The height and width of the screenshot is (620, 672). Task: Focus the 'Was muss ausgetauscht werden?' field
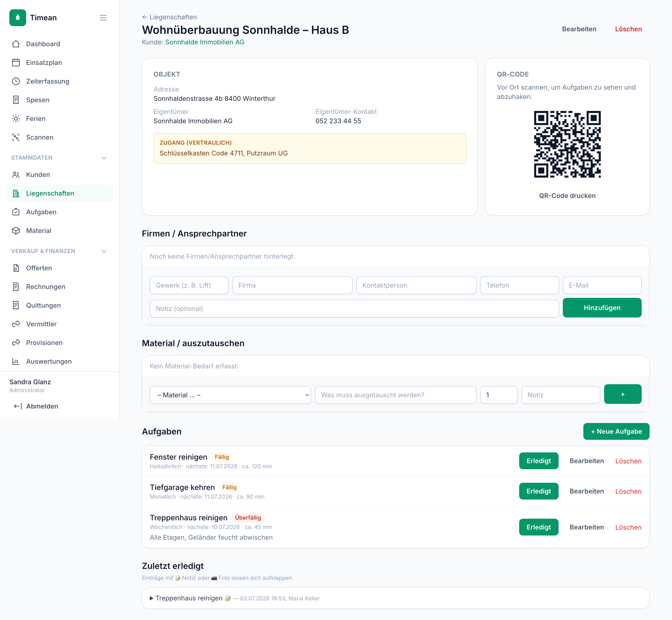click(395, 395)
